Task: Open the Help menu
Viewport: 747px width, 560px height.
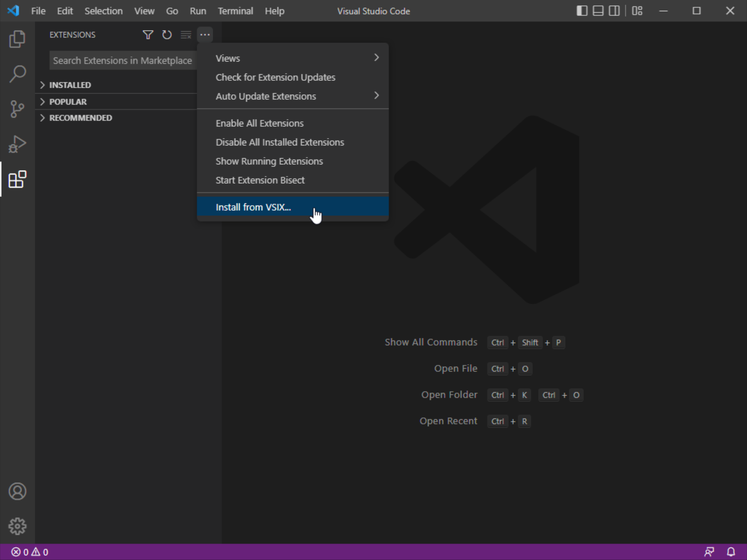Action: tap(275, 11)
